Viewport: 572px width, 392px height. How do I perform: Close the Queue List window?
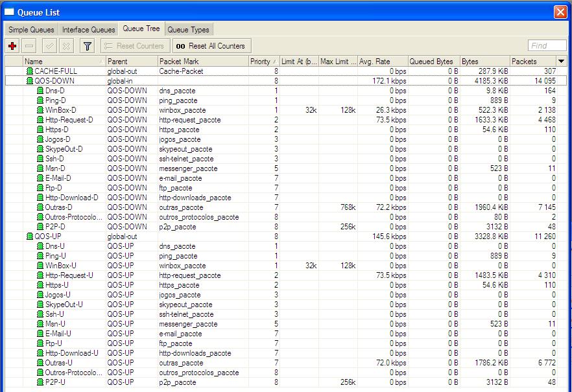[x=560, y=12]
